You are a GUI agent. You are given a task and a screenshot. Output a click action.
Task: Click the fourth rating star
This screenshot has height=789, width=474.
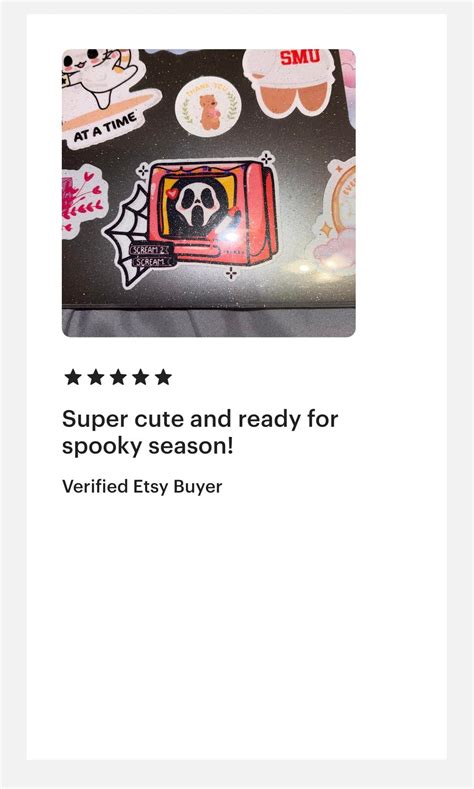pos(140,377)
